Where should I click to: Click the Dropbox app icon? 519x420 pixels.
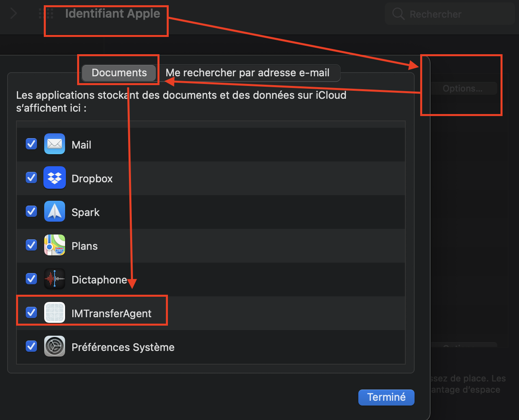point(55,177)
